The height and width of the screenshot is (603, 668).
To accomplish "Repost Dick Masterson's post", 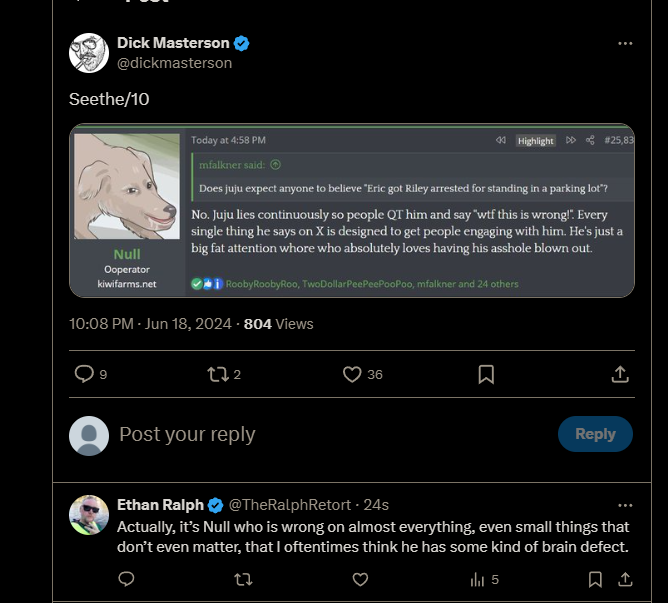I will coord(216,374).
